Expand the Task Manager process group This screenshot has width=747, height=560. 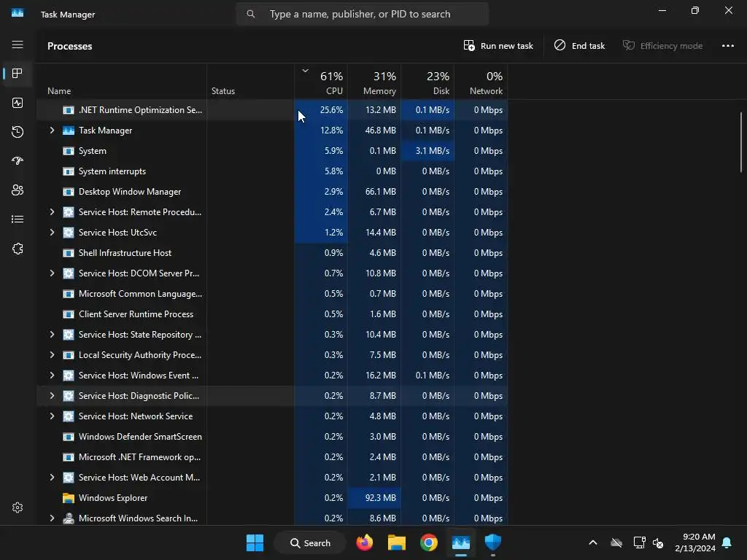[52, 131]
